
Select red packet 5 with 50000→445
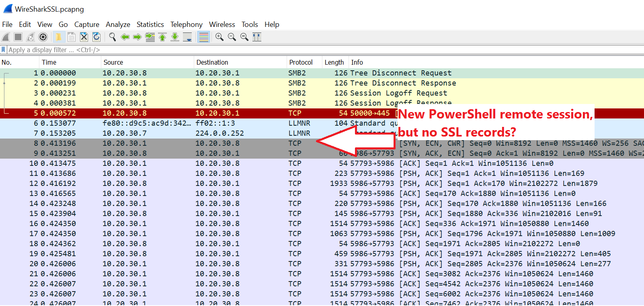322,113
